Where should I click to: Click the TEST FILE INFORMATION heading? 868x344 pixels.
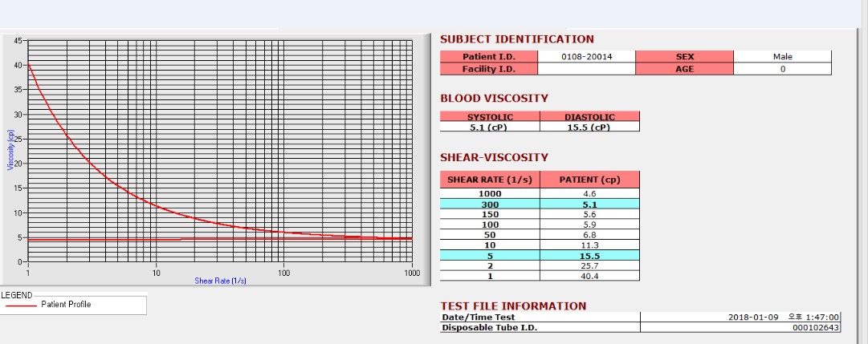pyautogui.click(x=513, y=306)
